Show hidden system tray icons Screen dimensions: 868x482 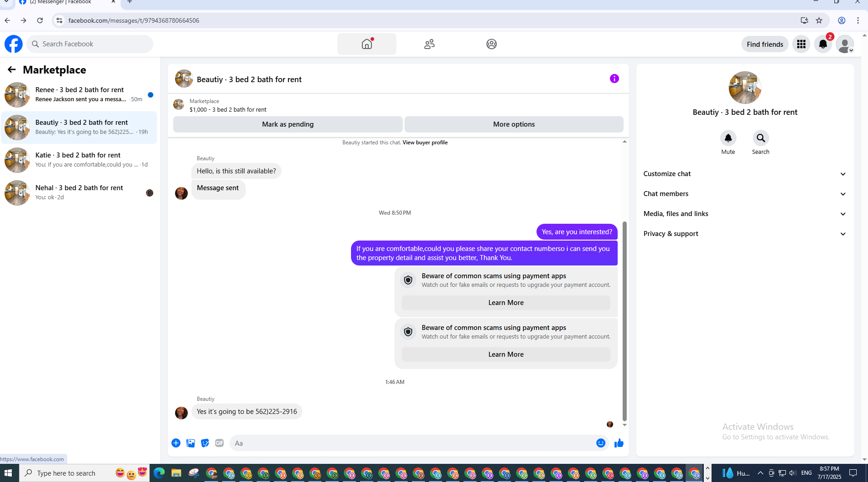(x=760, y=473)
